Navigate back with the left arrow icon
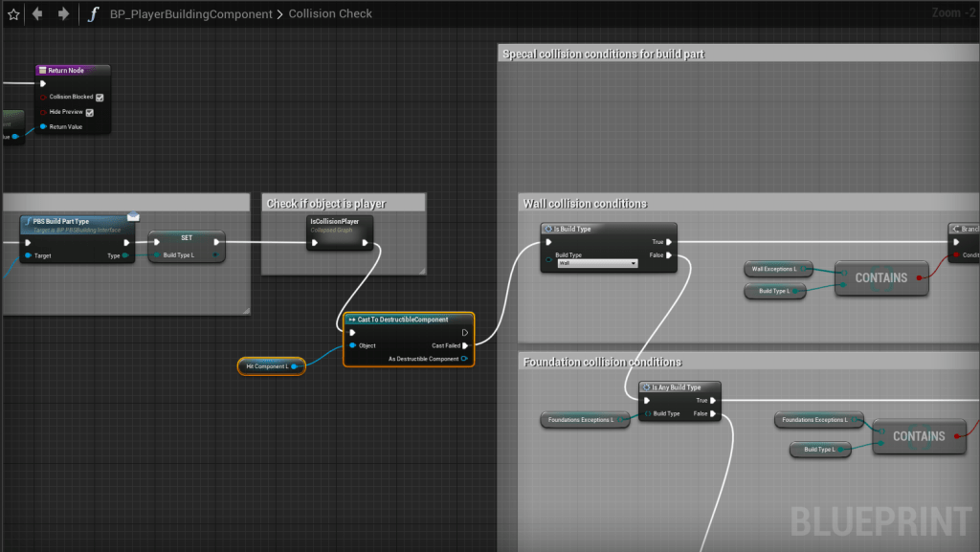Image resolution: width=980 pixels, height=552 pixels. coord(37,13)
